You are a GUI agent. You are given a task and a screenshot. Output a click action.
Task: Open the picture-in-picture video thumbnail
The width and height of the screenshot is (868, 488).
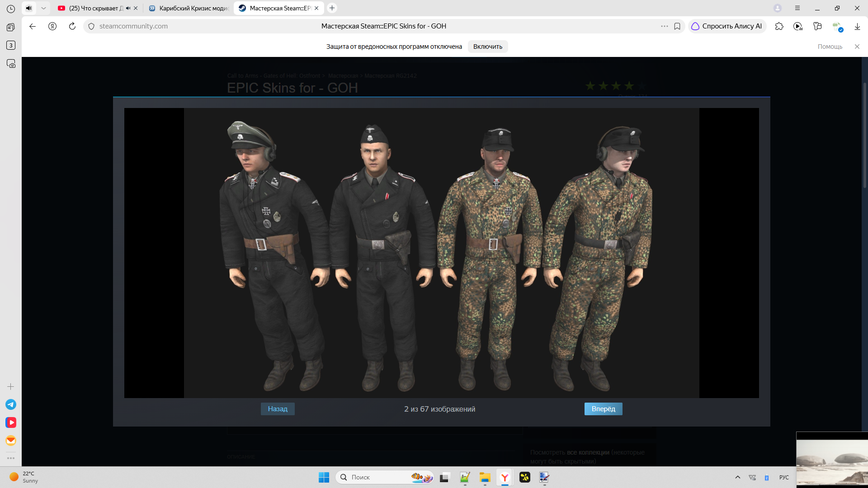pyautogui.click(x=832, y=460)
